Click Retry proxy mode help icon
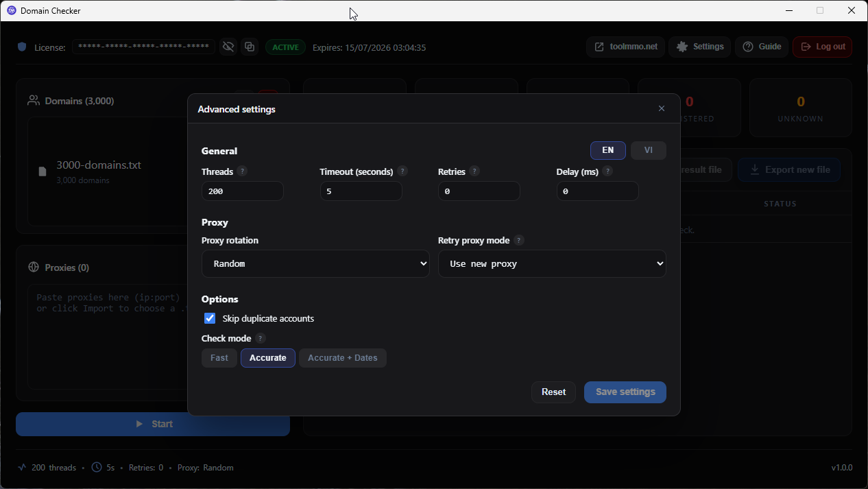 pyautogui.click(x=519, y=241)
